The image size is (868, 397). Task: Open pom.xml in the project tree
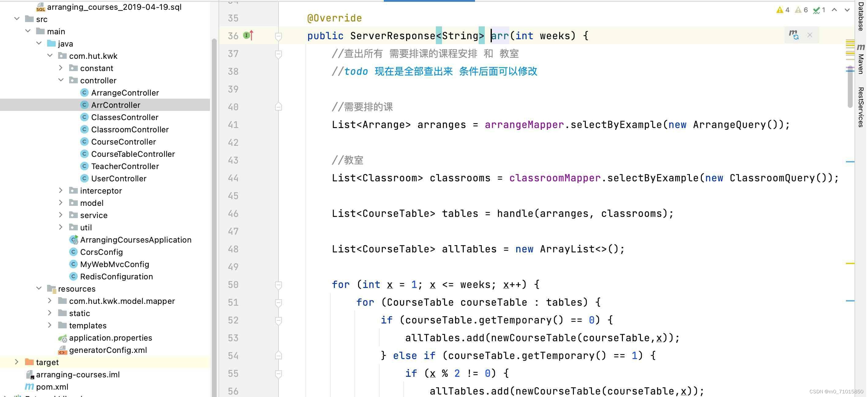[x=52, y=387]
